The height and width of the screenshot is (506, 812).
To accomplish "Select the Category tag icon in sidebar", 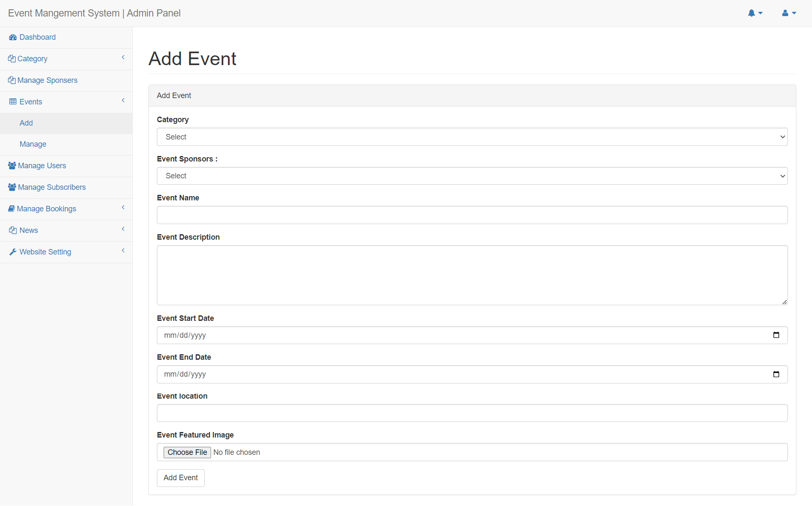I will (12, 58).
